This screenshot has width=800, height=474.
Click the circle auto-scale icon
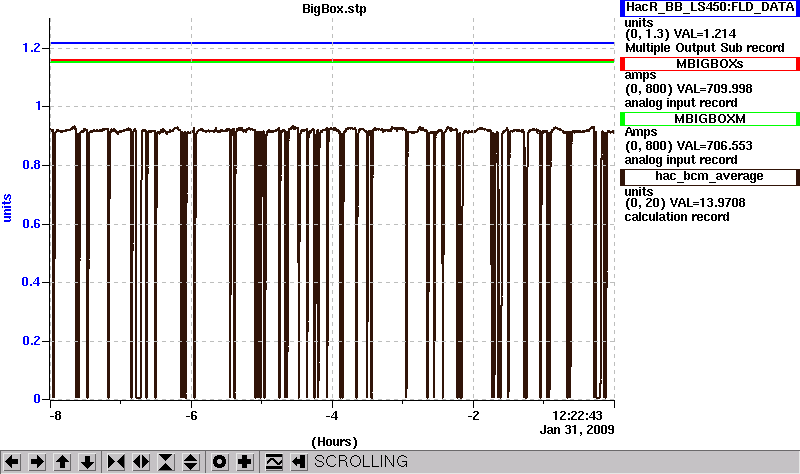click(x=219, y=462)
